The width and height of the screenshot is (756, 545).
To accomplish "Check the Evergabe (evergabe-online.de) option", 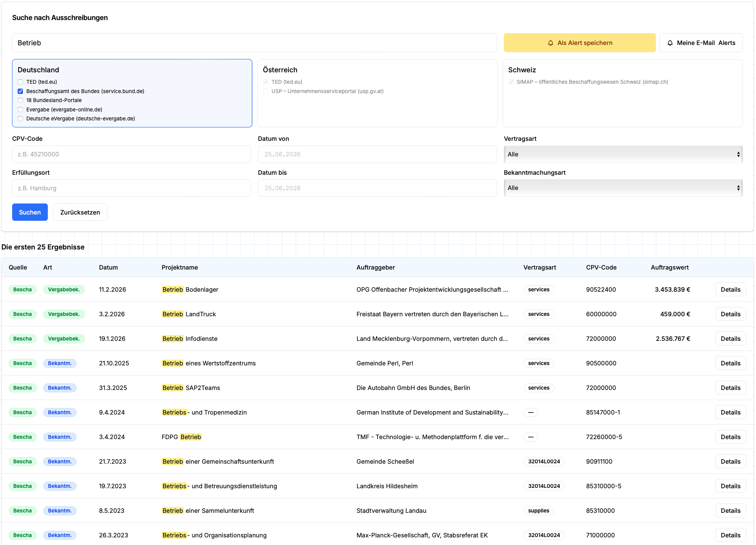I will tap(20, 110).
